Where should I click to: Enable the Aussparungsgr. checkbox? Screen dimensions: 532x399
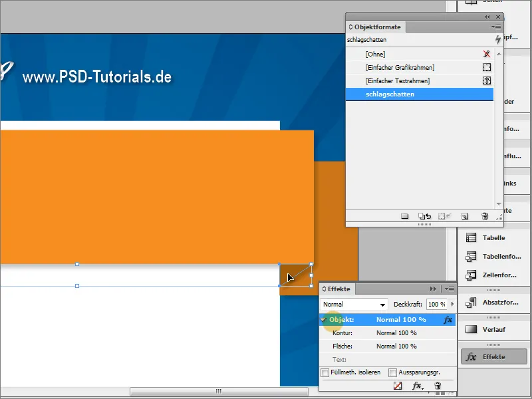tap(392, 372)
